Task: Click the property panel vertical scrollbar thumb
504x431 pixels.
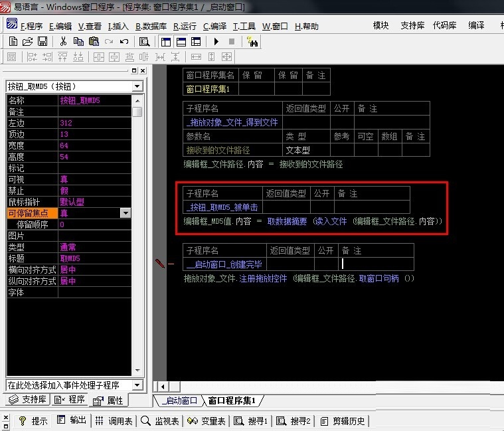Action: (x=137, y=112)
